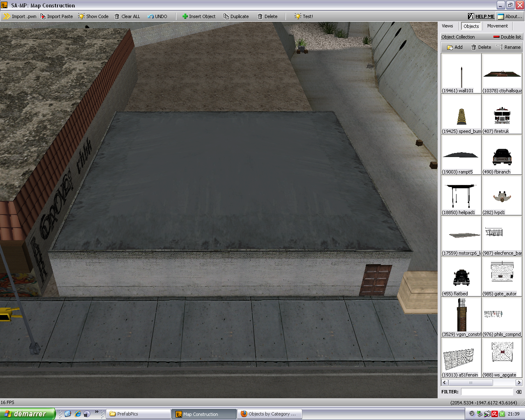
Task: Select the wall101 object thumbnail
Action: click(x=461, y=74)
